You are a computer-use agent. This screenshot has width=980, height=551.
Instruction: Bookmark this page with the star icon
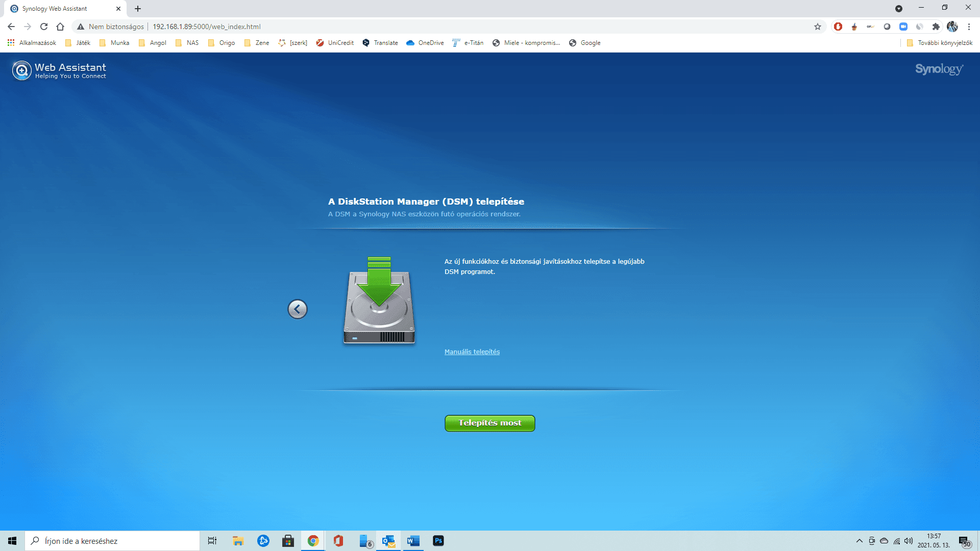(x=818, y=27)
